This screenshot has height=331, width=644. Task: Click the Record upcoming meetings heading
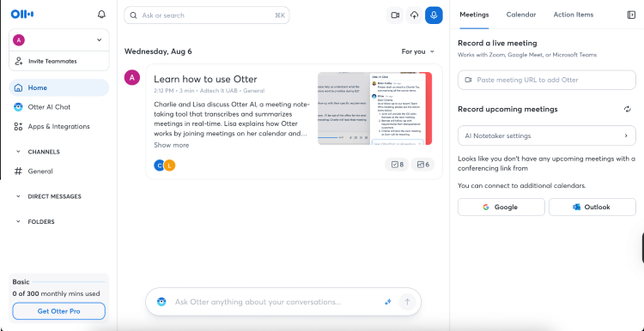pos(507,109)
